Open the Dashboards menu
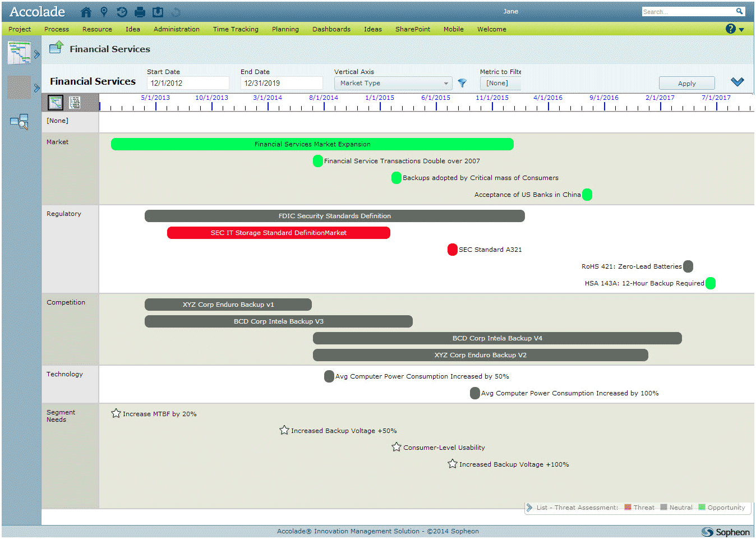 (331, 29)
